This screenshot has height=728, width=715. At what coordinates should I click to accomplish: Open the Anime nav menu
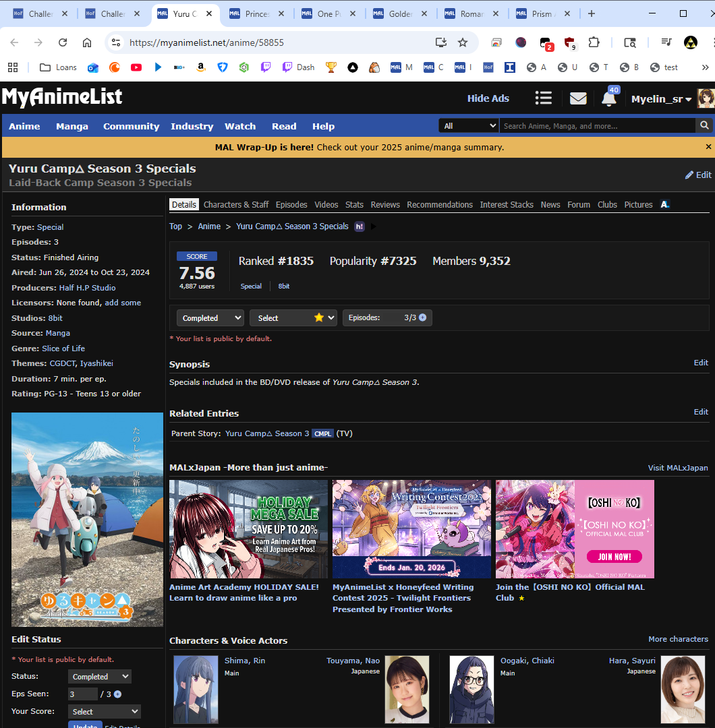(x=24, y=126)
